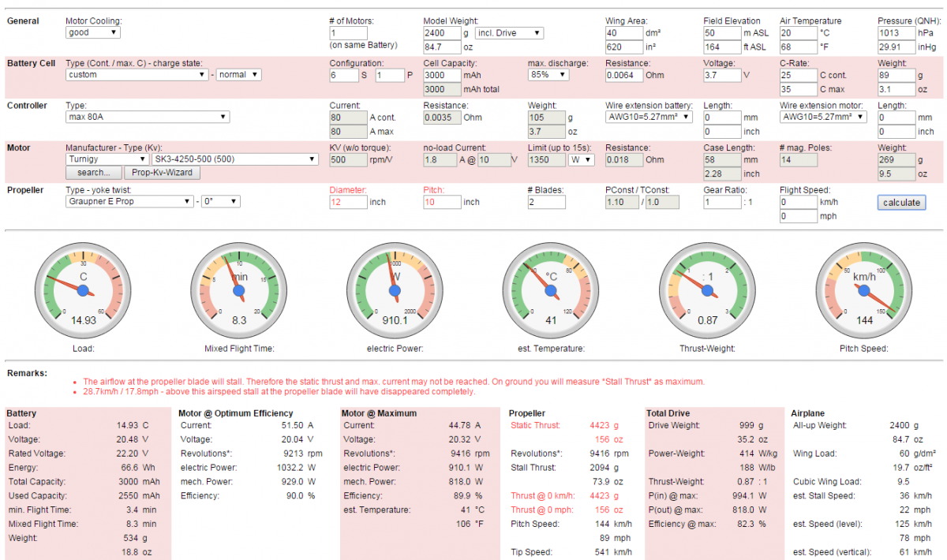Click the calculate button
Viewport: 947px width, 560px height.
tap(901, 203)
